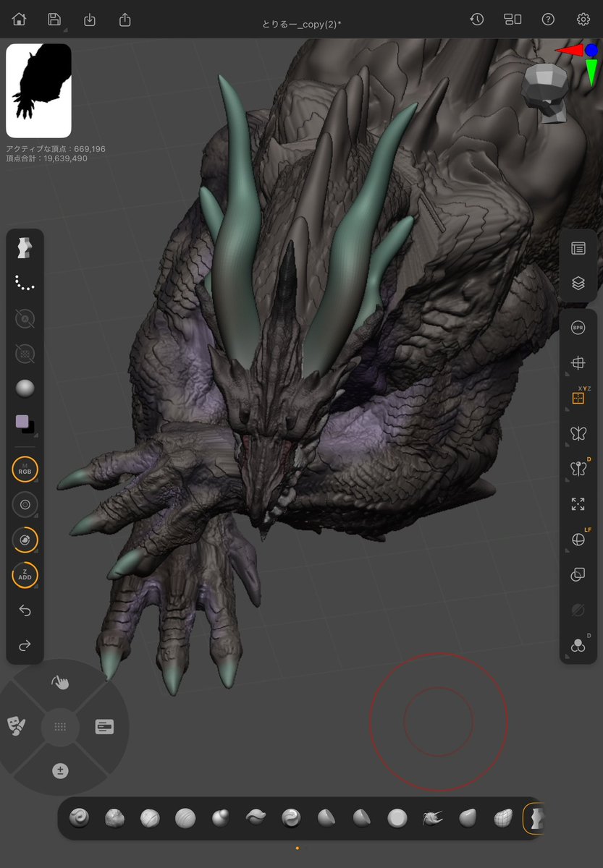The image size is (603, 868).
Task: Select the wireframe mesh brush
Action: coord(504,818)
